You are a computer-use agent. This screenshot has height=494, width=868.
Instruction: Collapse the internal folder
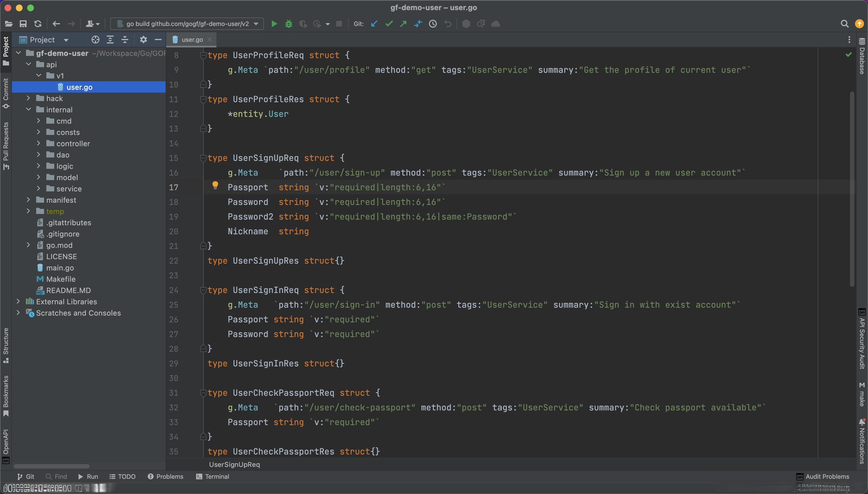[29, 109]
